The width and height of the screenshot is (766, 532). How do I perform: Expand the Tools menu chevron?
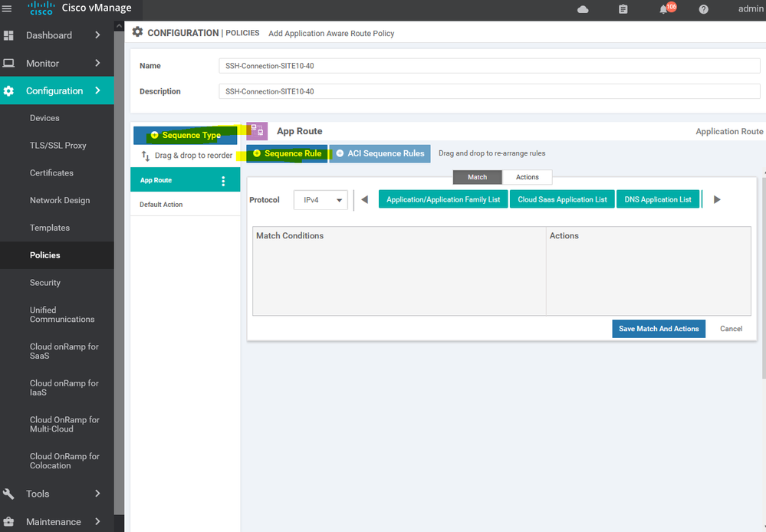coord(97,494)
